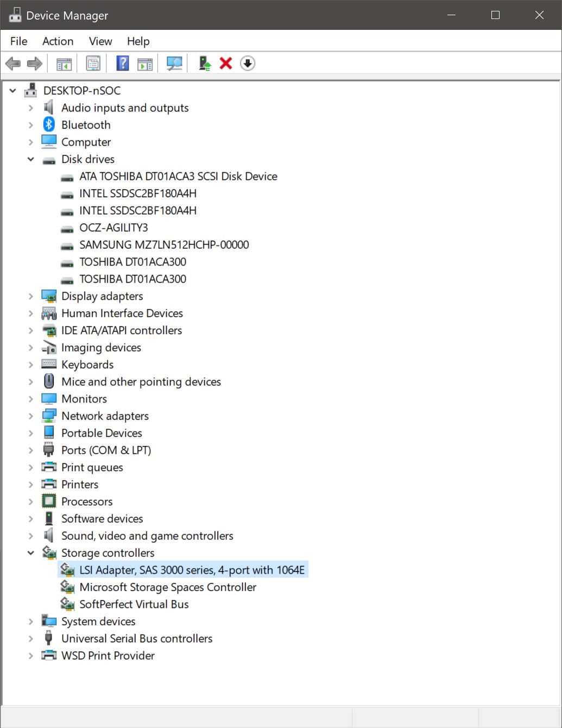
Task: Select the Portable Devices label
Action: click(x=102, y=433)
